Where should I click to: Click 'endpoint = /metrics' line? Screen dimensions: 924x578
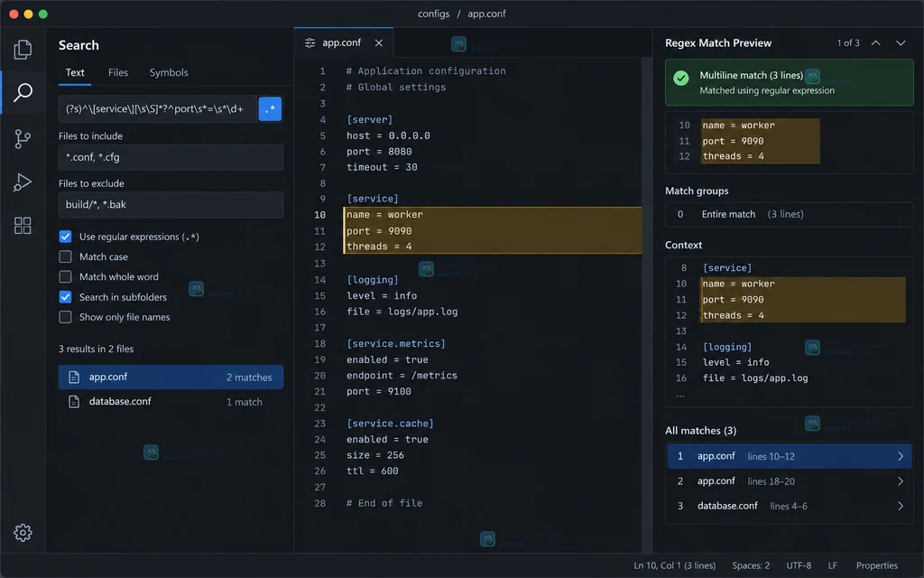tap(402, 375)
